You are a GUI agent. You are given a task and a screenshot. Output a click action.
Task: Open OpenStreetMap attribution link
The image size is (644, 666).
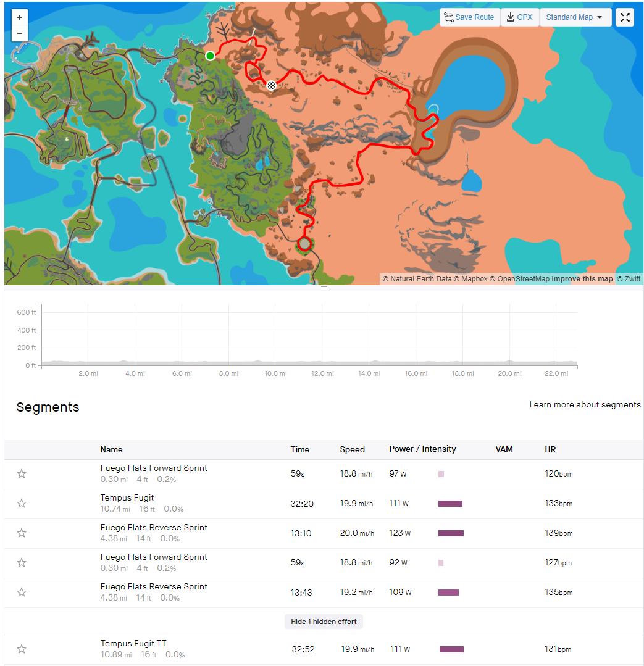(x=519, y=278)
